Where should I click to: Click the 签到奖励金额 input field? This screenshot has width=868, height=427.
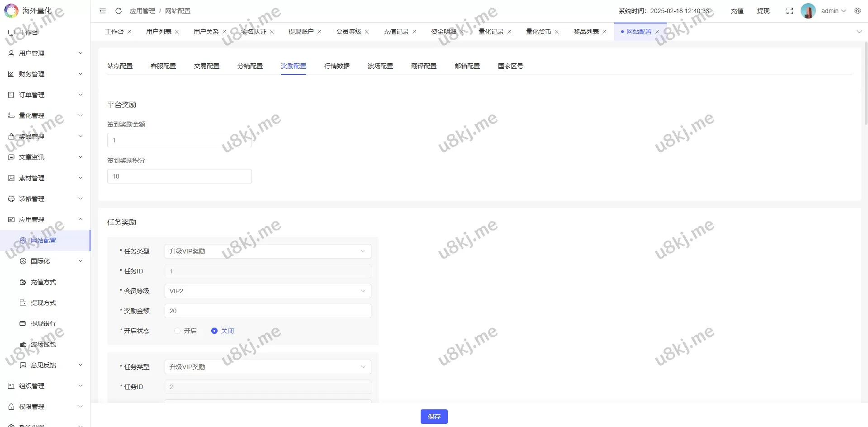click(179, 140)
